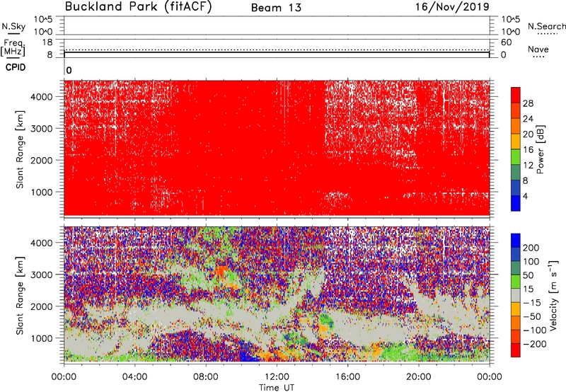This screenshot has height=392, width=566.
Task: Click the "4" label on power colorbar
Action: [526, 197]
